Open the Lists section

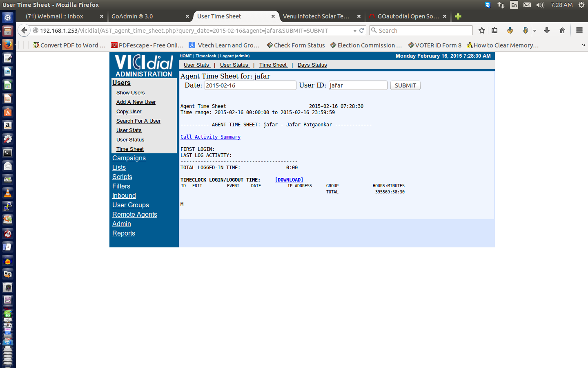pos(119,168)
